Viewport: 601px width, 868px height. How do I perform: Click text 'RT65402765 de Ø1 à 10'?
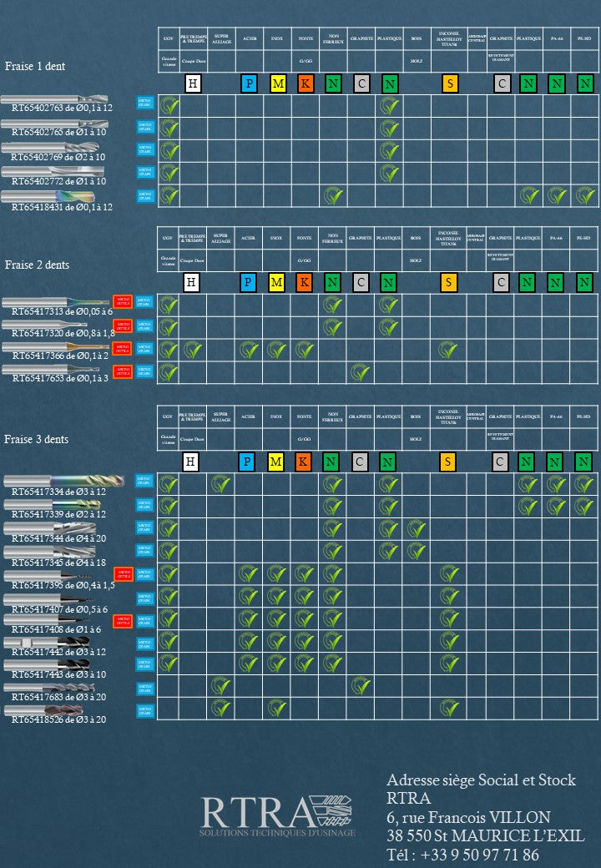(58, 132)
